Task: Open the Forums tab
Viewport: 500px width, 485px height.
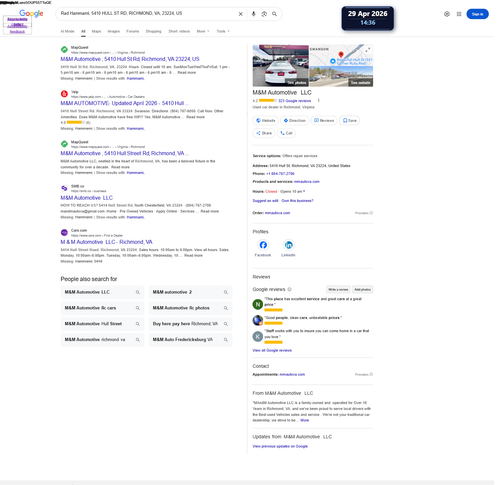Action: tap(133, 31)
